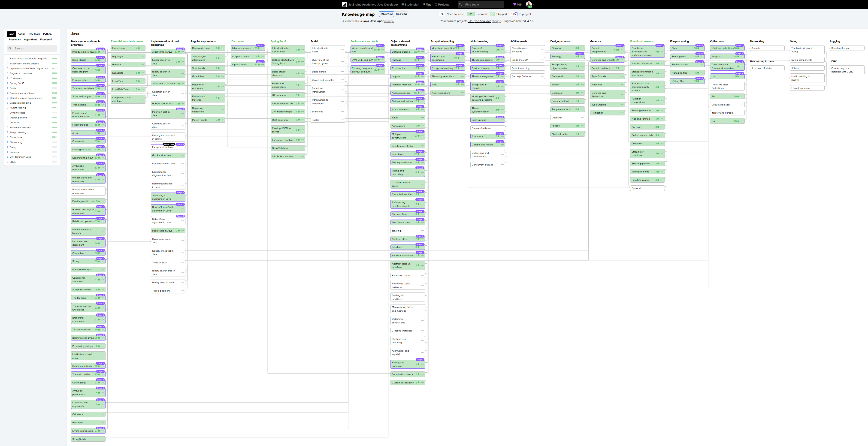Open three-dot menu on Standard logger card

(x=862, y=48)
